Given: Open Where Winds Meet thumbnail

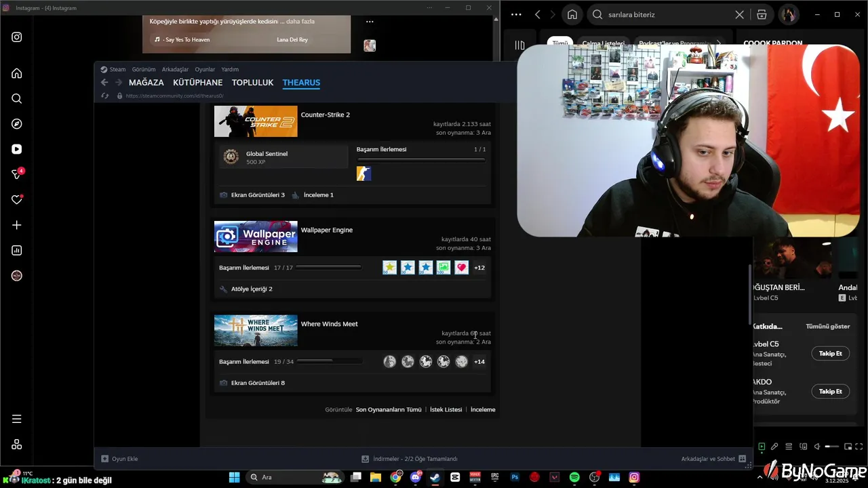Looking at the screenshot, I should point(256,331).
